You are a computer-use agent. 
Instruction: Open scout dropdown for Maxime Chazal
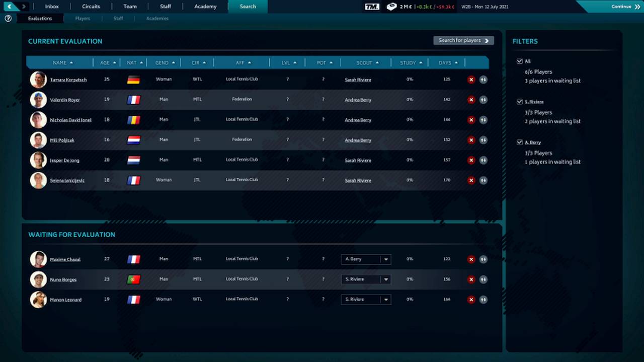coord(385,259)
